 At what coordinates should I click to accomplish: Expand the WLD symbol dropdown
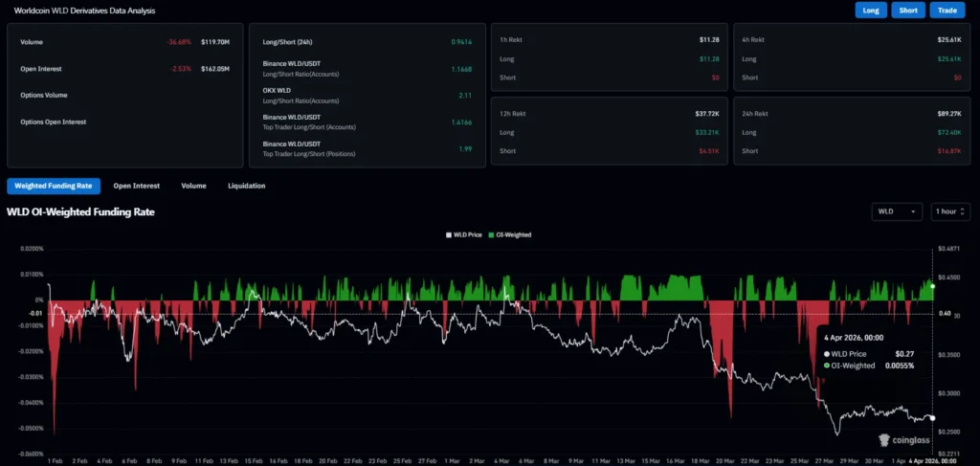897,211
